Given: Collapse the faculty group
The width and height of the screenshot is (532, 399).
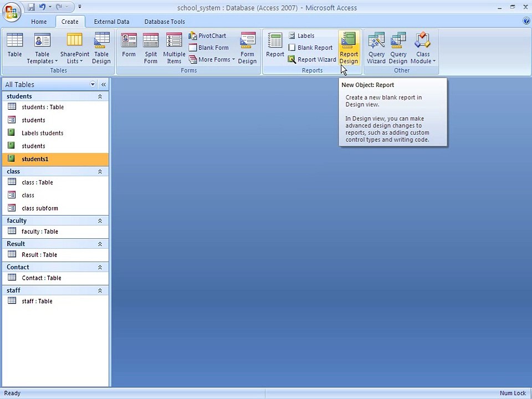Looking at the screenshot, I should click(x=100, y=221).
